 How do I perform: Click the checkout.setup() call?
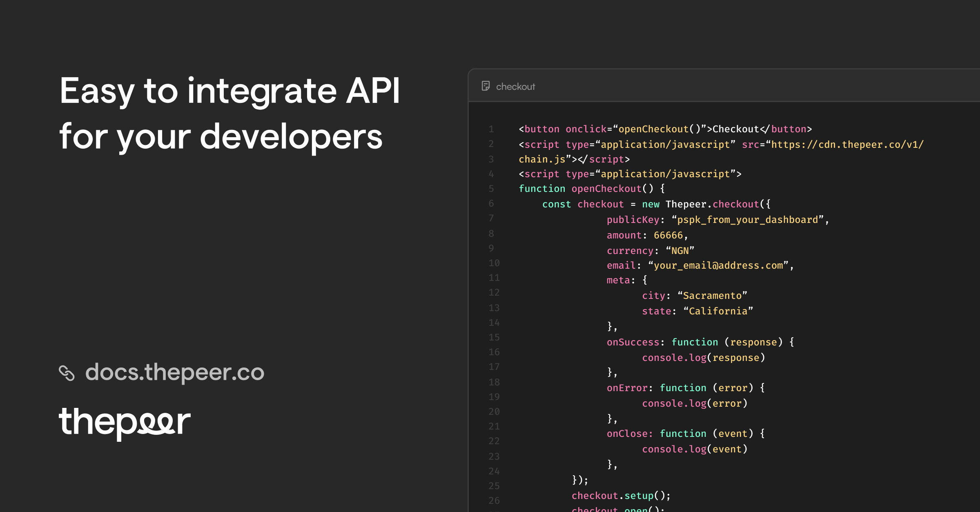[620, 496]
